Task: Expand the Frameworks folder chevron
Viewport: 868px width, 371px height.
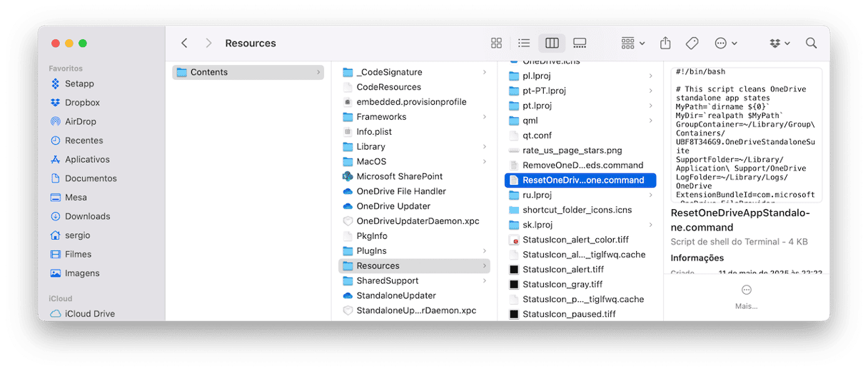Action: click(x=485, y=117)
